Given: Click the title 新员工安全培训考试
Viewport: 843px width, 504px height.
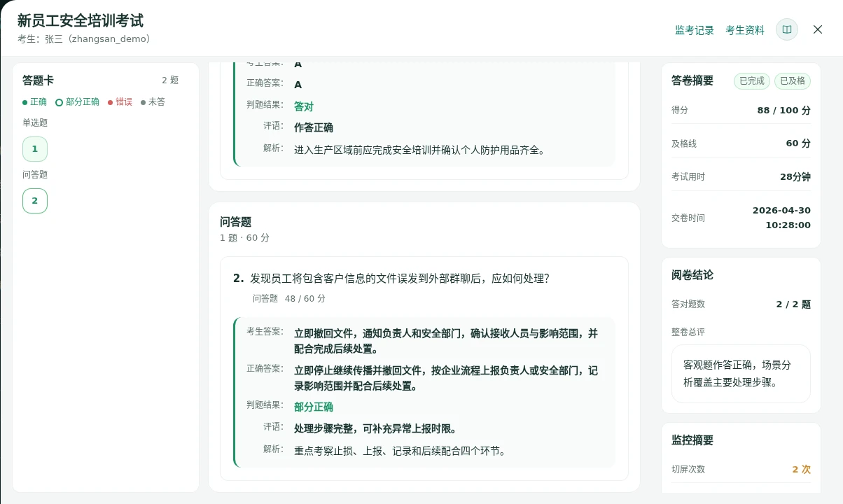Looking at the screenshot, I should [81, 21].
